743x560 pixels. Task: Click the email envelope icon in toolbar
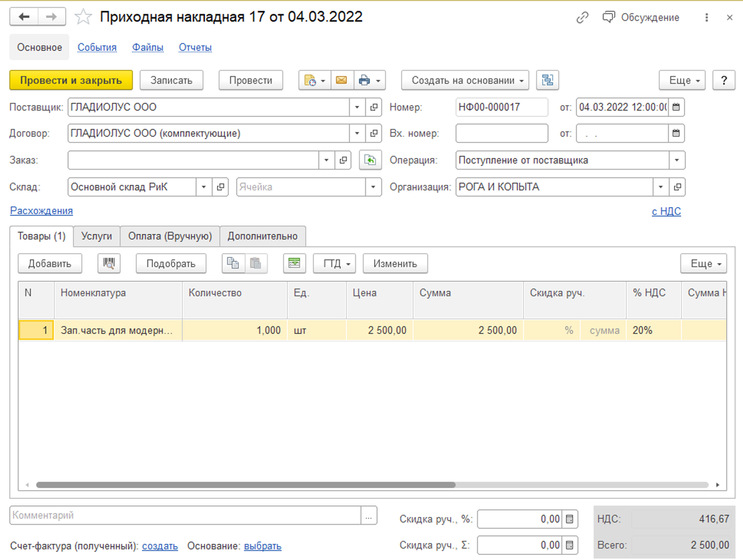click(341, 80)
